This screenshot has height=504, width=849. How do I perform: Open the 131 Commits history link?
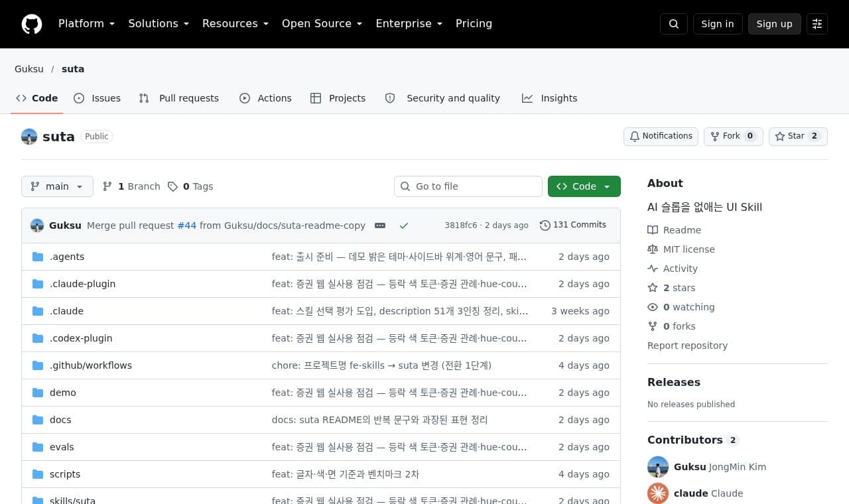(573, 225)
